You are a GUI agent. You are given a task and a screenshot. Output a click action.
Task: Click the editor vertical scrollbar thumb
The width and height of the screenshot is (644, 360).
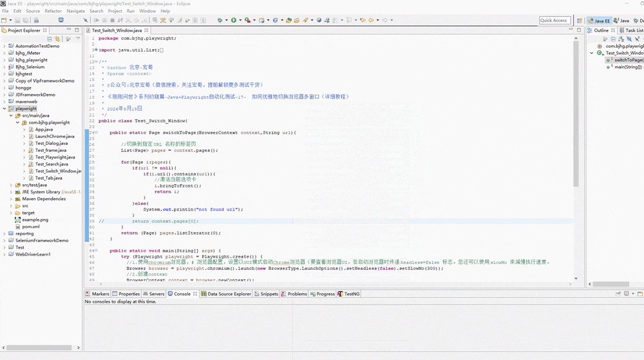[576, 114]
